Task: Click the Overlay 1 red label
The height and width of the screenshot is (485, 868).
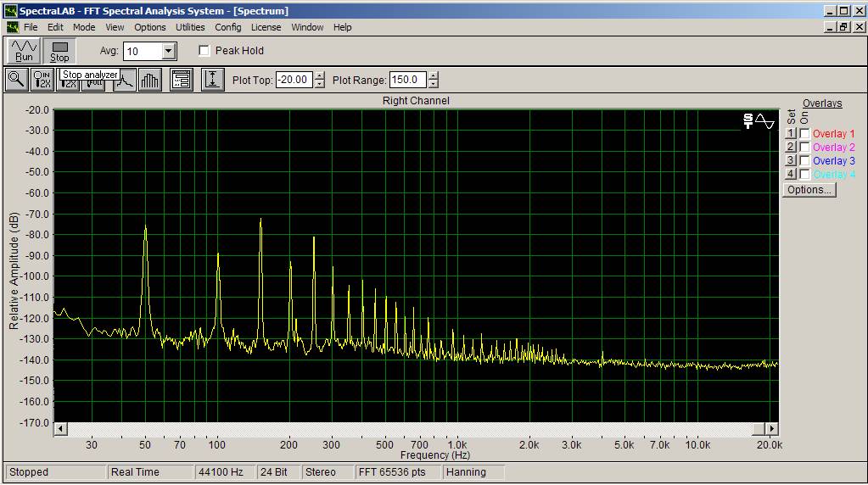Action: point(834,134)
